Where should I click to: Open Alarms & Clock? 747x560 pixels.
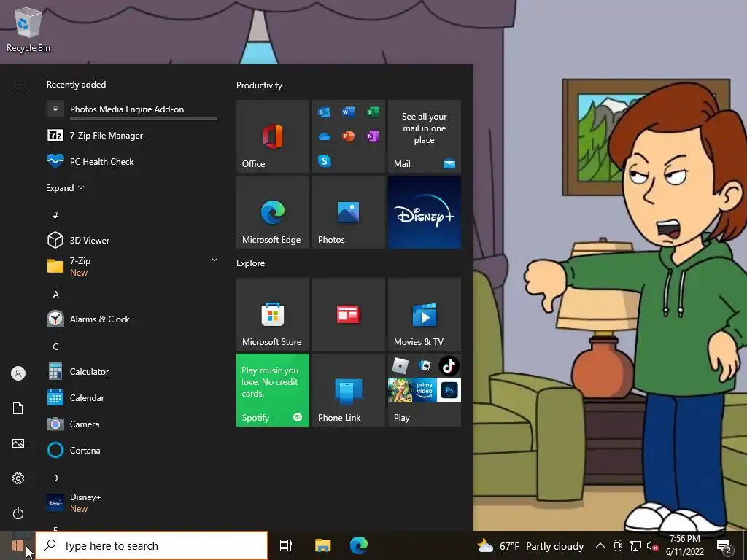tap(131, 319)
